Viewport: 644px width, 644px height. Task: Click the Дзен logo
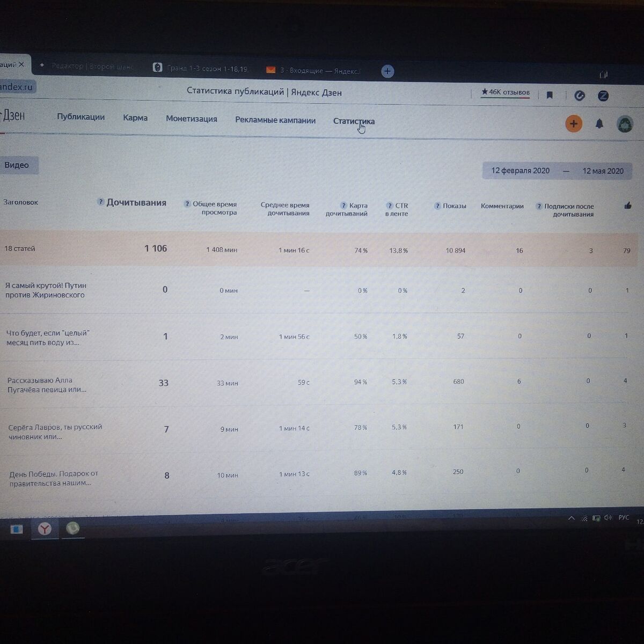pyautogui.click(x=13, y=115)
